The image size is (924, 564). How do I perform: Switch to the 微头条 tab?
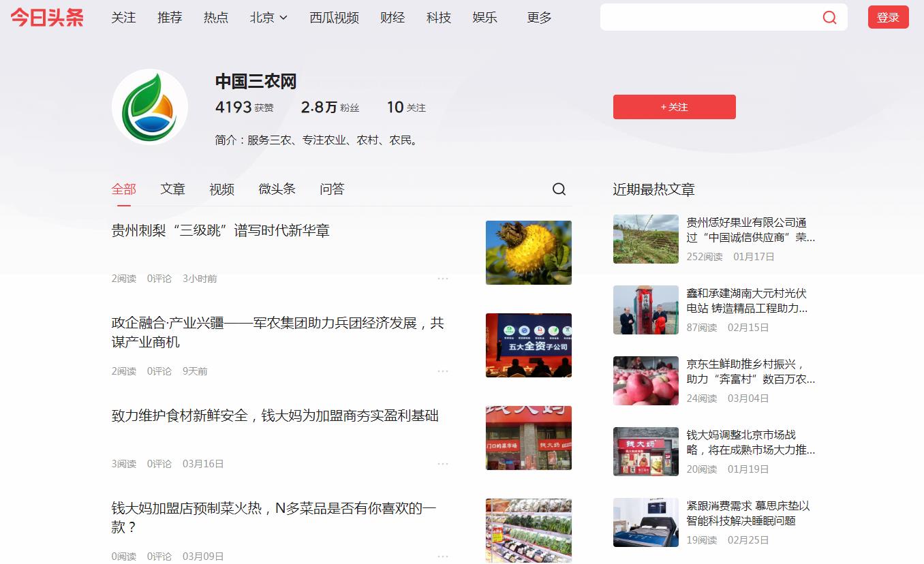[277, 189]
